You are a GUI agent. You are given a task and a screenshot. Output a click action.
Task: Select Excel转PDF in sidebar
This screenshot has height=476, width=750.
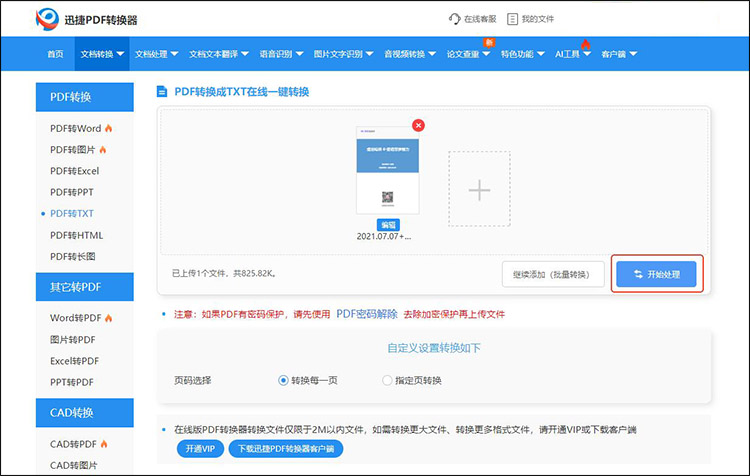point(75,361)
